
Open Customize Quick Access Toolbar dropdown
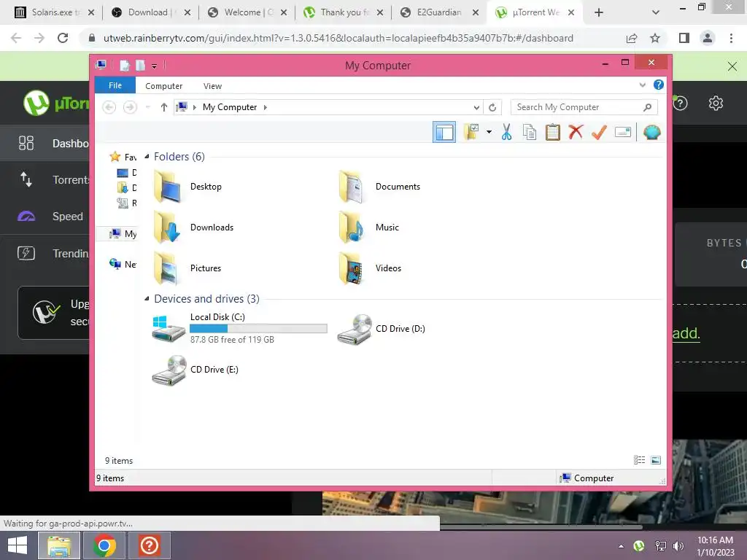pos(155,66)
